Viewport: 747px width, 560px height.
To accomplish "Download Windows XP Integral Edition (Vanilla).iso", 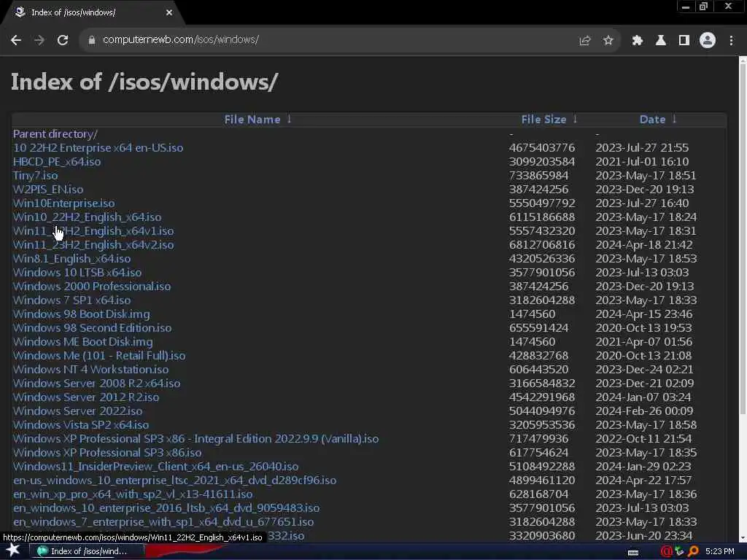I will [196, 438].
